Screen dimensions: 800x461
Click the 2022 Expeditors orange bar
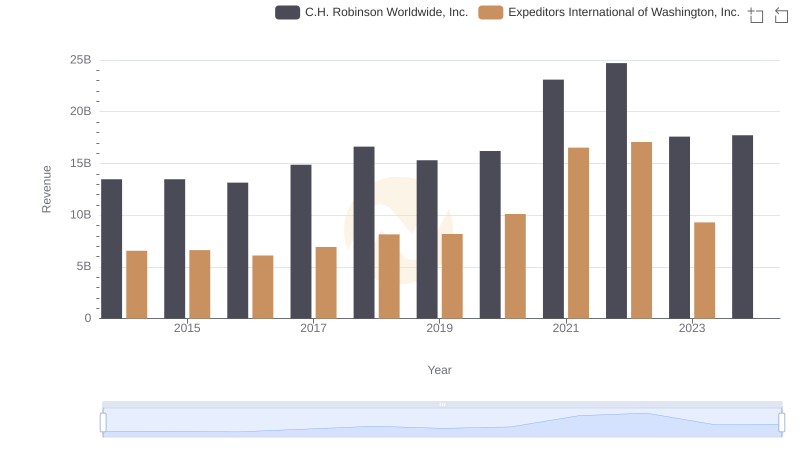click(641, 230)
